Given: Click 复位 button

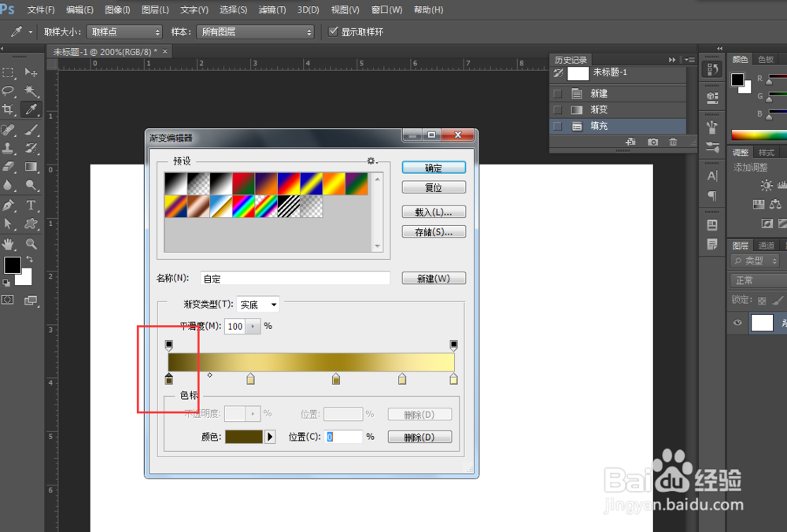Looking at the screenshot, I should 434,187.
